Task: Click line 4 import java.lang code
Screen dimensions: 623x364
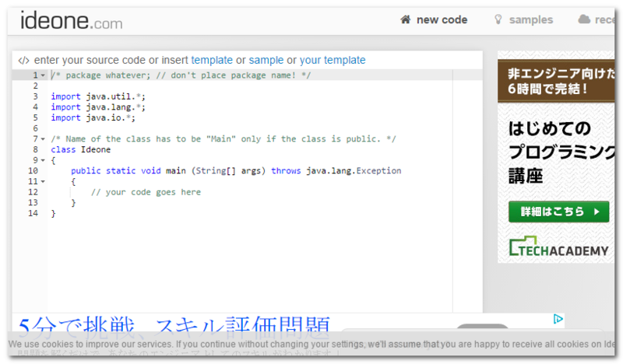Action: click(98, 107)
